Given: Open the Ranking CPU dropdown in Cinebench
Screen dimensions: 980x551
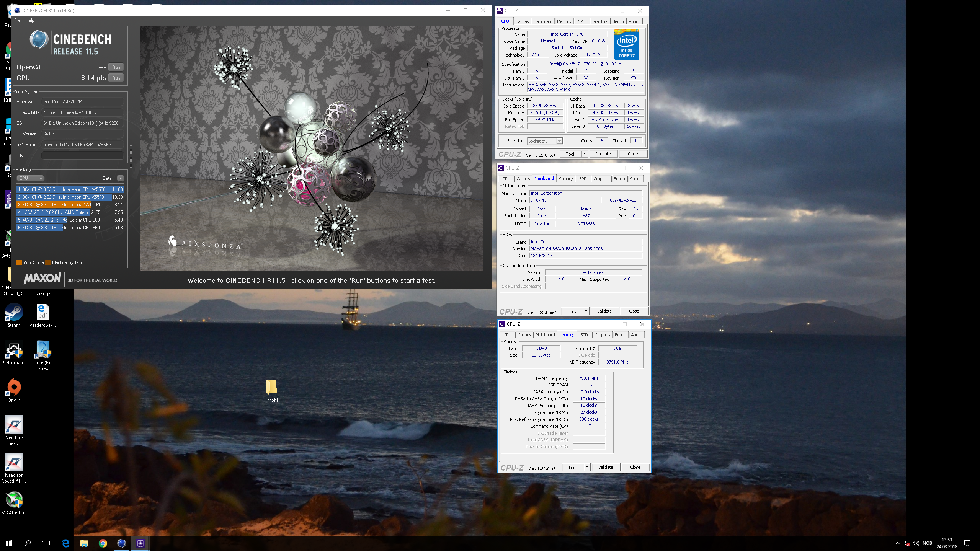Looking at the screenshot, I should pyautogui.click(x=31, y=178).
